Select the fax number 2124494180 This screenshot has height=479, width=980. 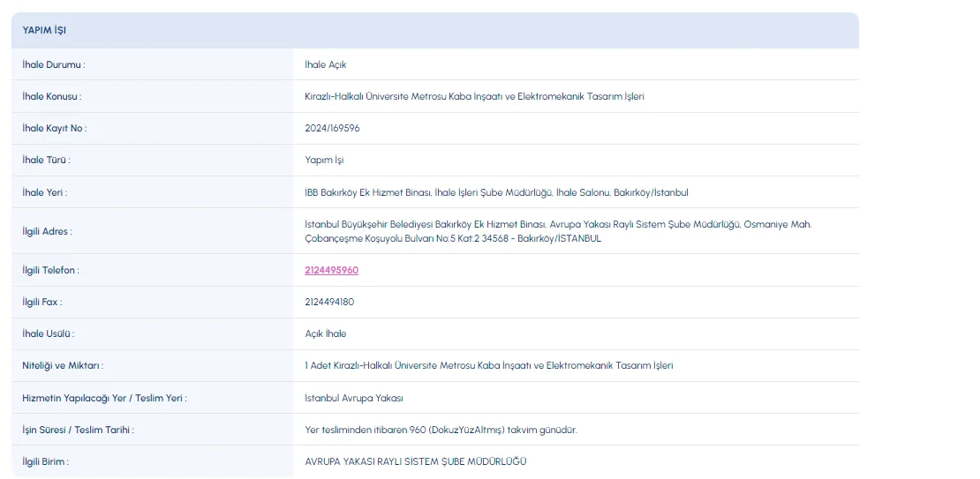329,302
